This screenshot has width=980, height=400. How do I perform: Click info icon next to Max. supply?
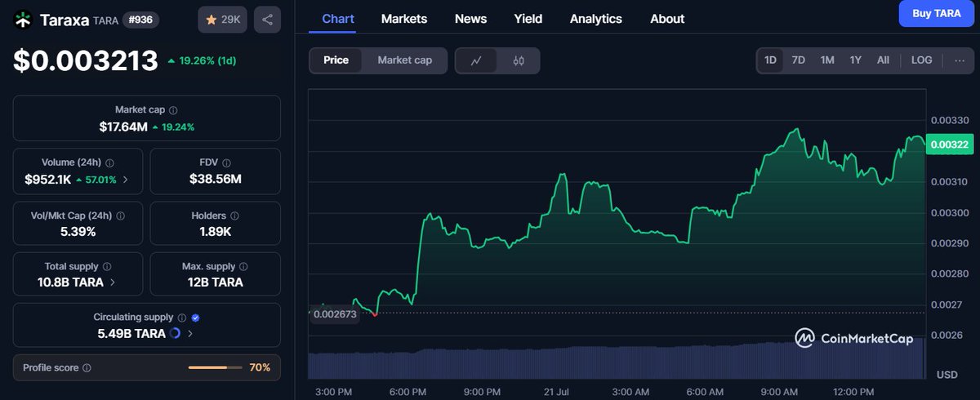click(x=244, y=267)
